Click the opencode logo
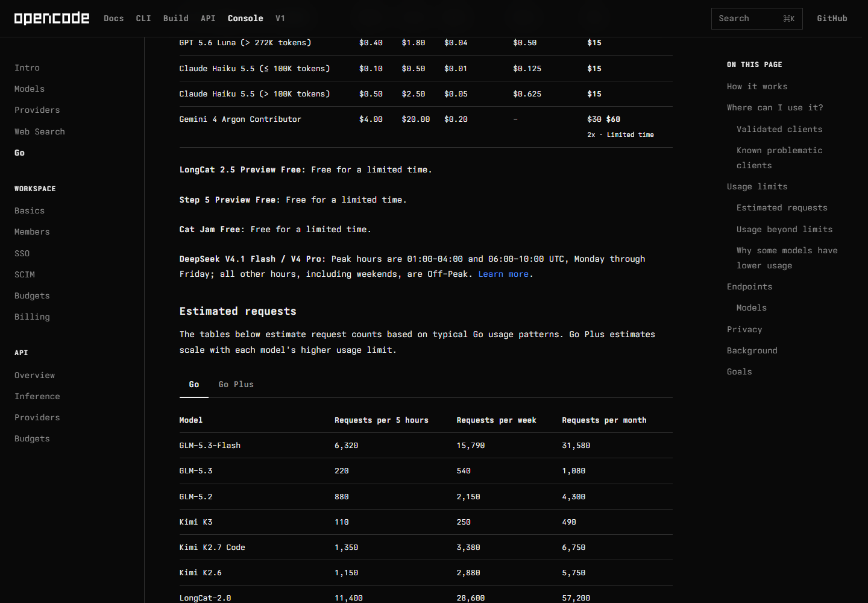Image resolution: width=868 pixels, height=603 pixels. pos(52,18)
